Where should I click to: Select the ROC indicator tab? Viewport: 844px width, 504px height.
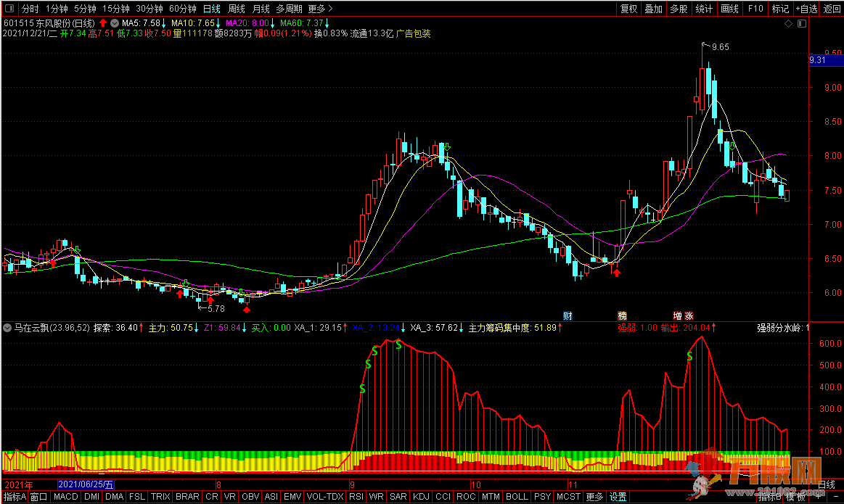tap(466, 497)
